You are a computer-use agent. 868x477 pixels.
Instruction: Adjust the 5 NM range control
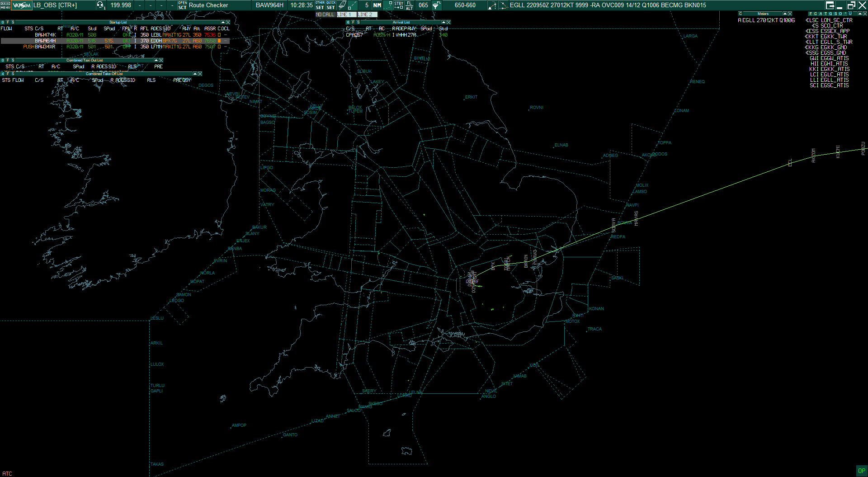367,5
